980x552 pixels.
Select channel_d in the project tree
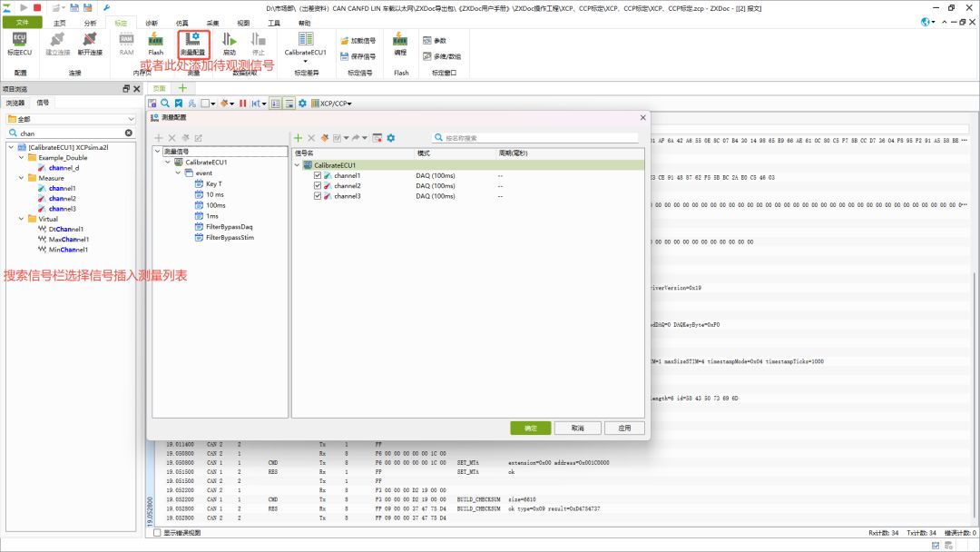click(x=64, y=168)
